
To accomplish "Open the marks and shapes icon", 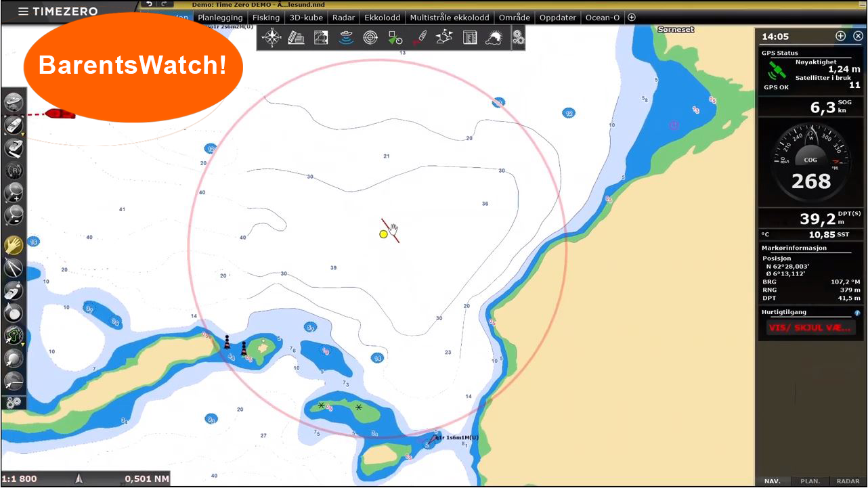I will [395, 38].
